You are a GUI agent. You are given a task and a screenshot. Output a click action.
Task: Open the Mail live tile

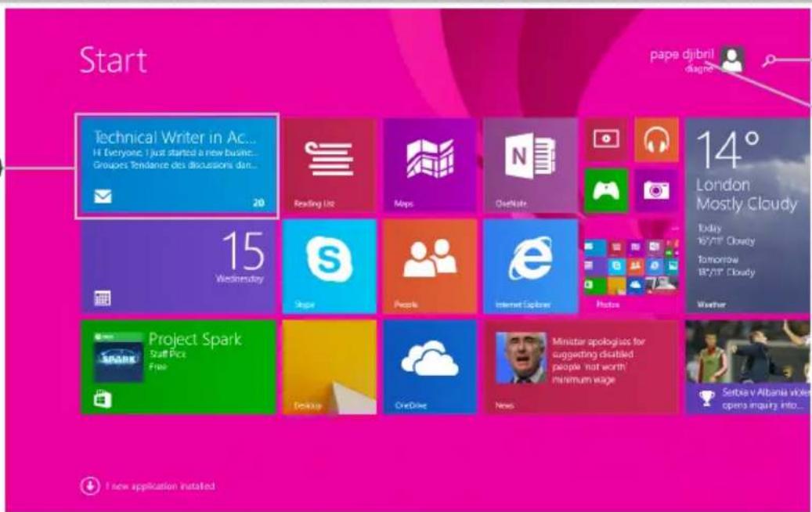tap(178, 166)
